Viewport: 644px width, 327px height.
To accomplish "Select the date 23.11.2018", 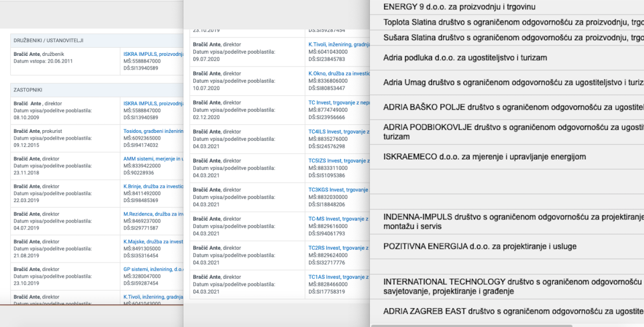I will (x=26, y=173).
